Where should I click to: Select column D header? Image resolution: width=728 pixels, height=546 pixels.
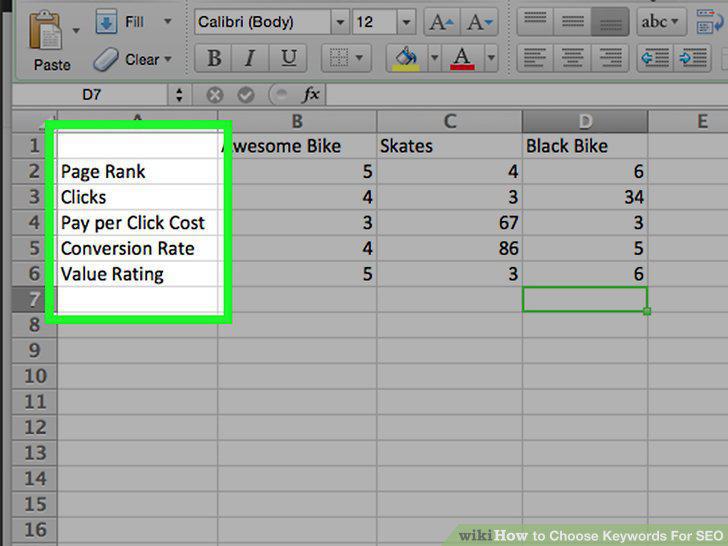tap(585, 121)
